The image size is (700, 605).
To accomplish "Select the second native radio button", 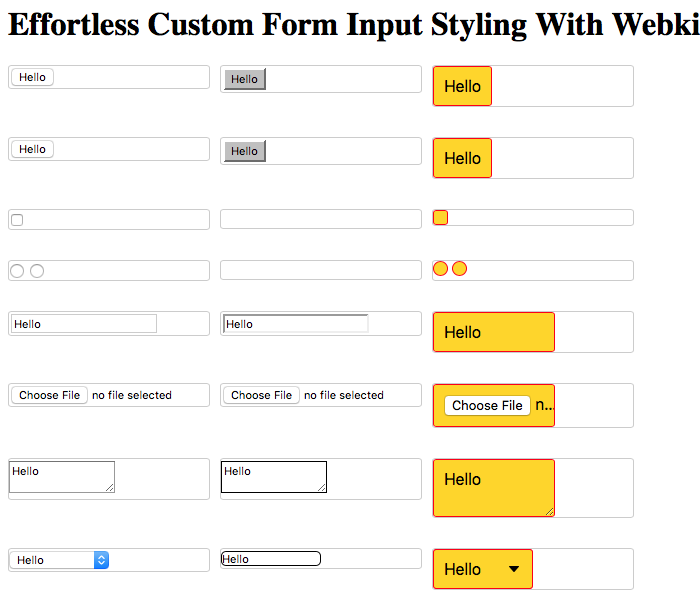I will pos(37,271).
